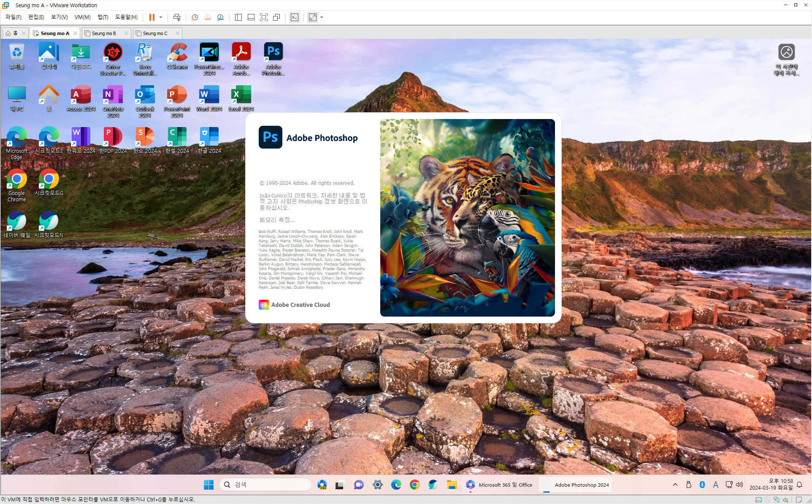Expand the power options dropdown arrow beside pause

(161, 17)
